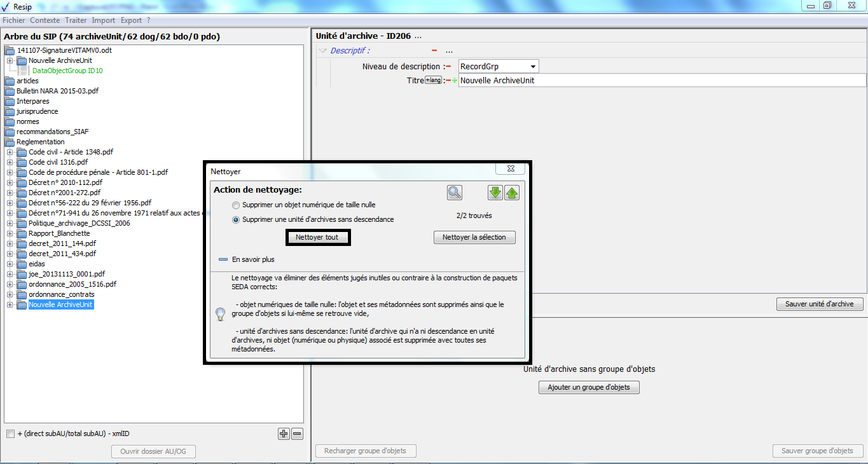Go to previous result with green up arrow

512,193
